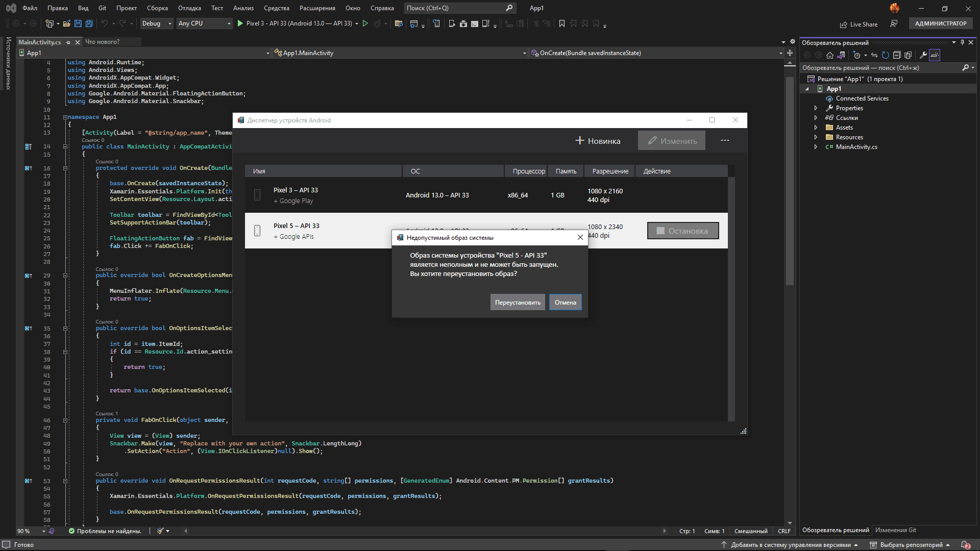
Task: Collapse all items in Solution Explorer
Action: (897, 55)
